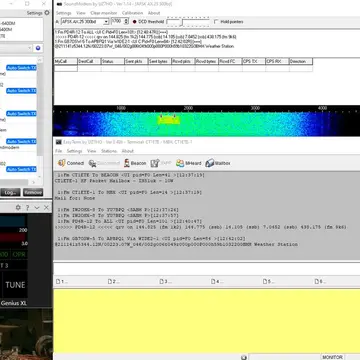Click Clear monitor in SoundModem menu bar
This screenshot has height=360, width=360.
(x=104, y=13)
